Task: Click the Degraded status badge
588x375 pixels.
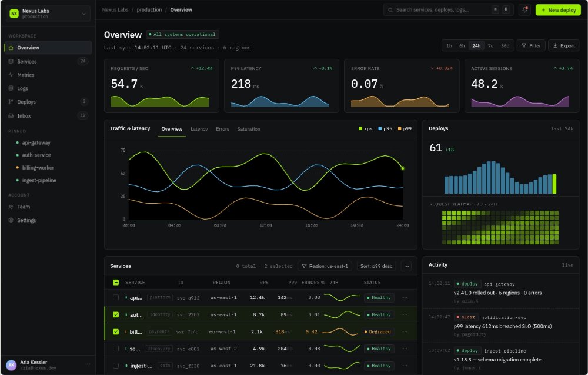Action: (x=377, y=332)
